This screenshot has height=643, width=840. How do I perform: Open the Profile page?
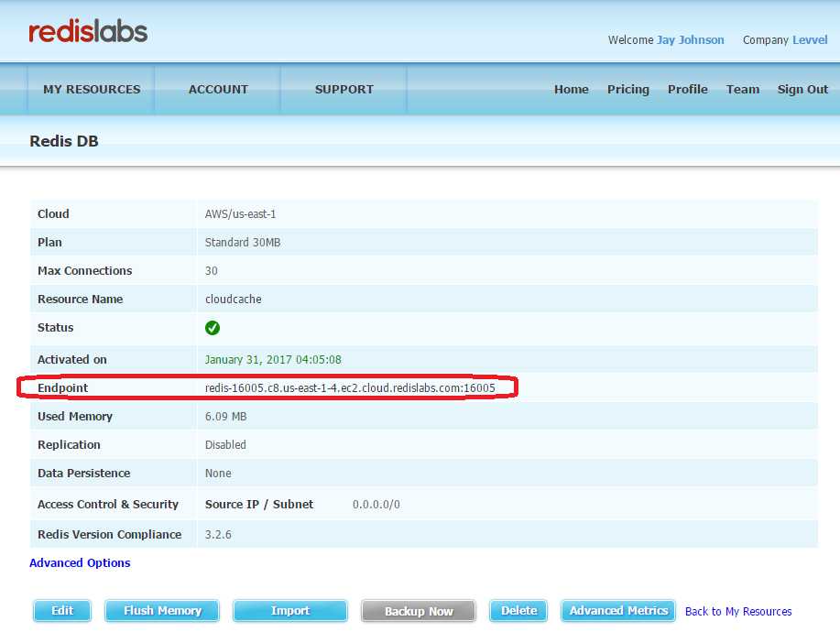(687, 90)
